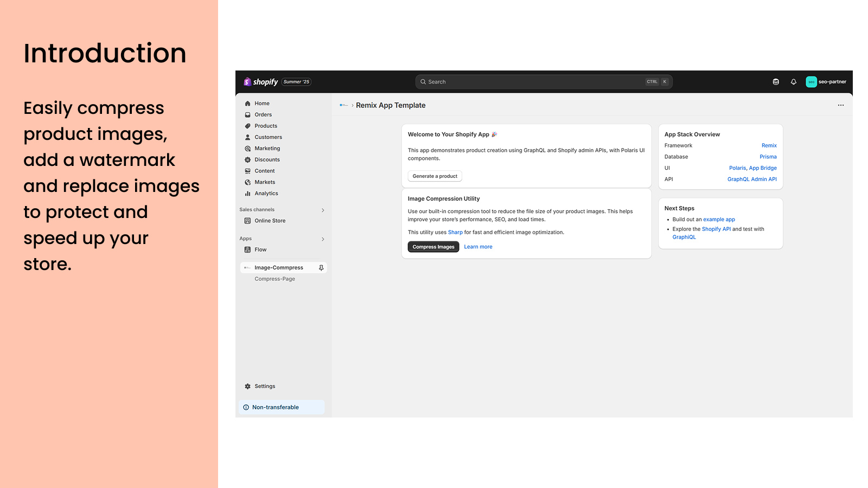This screenshot has width=868, height=488.
Task: Open the Prisma database link
Action: pyautogui.click(x=768, y=157)
